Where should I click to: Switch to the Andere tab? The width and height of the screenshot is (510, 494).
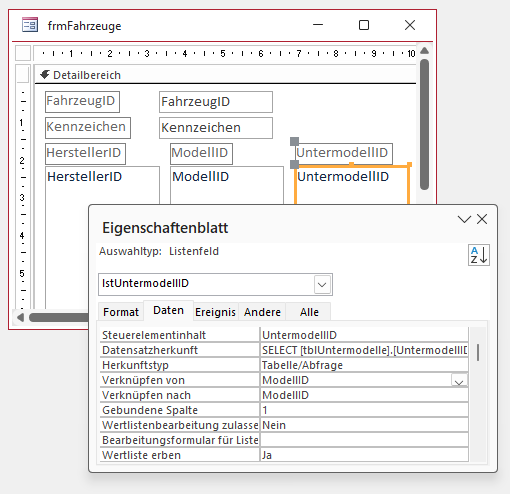262,312
